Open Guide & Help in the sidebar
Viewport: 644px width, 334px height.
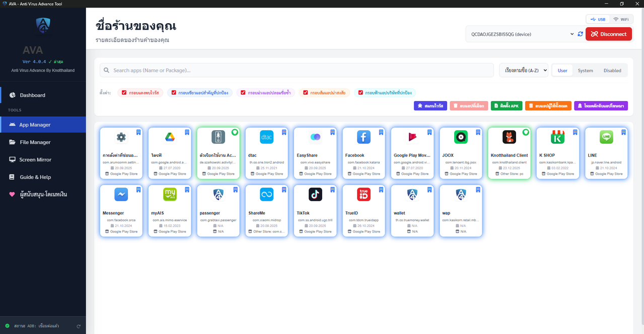tap(43, 177)
